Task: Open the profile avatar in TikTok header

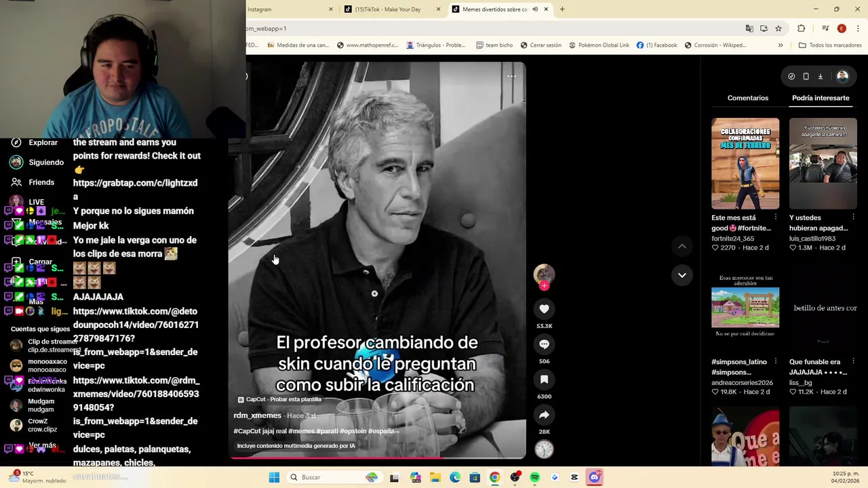Action: tap(842, 77)
